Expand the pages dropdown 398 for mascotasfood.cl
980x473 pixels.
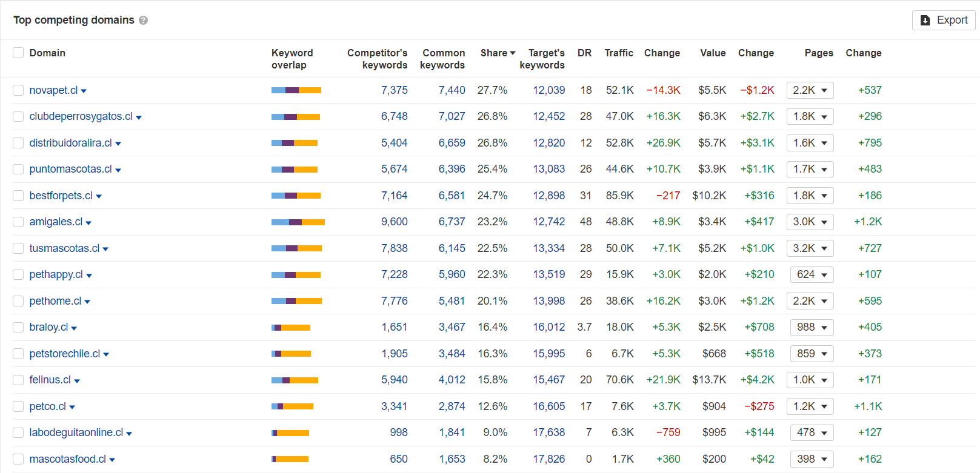[812, 459]
